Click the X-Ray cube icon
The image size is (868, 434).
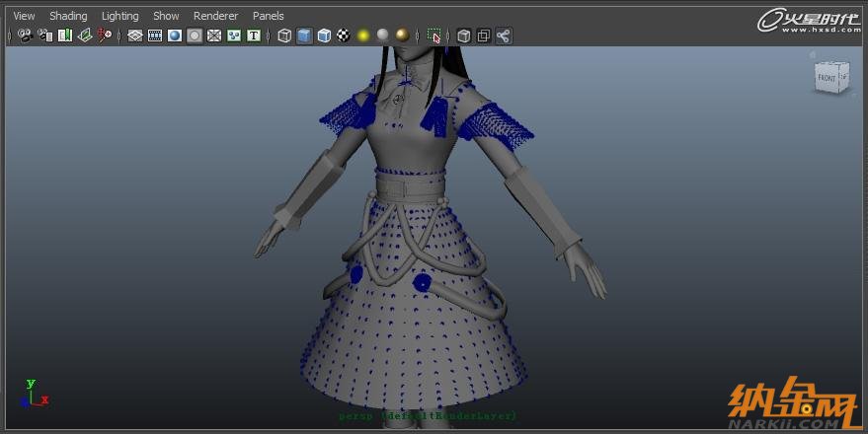click(464, 36)
